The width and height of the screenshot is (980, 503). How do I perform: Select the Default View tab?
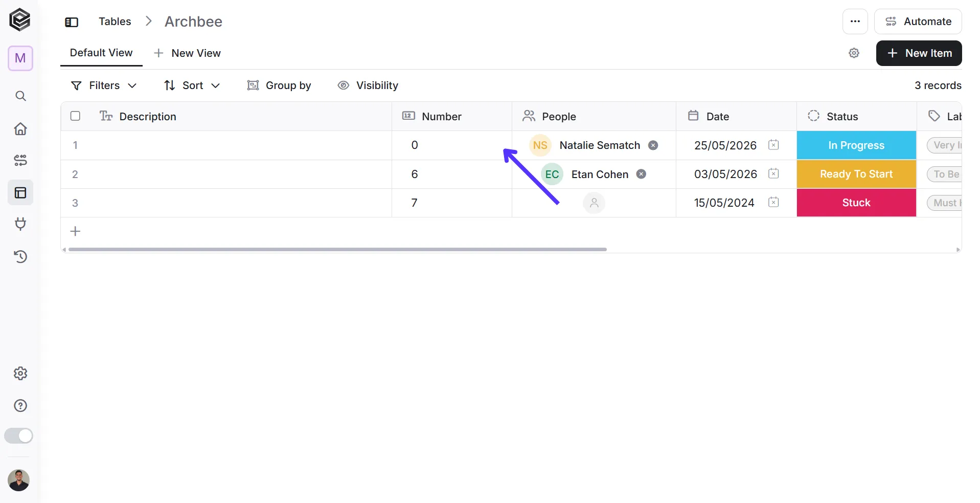tap(101, 53)
